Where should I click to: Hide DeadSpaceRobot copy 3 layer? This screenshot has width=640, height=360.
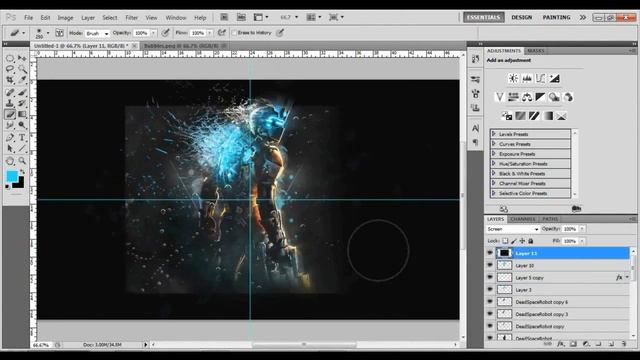point(490,314)
